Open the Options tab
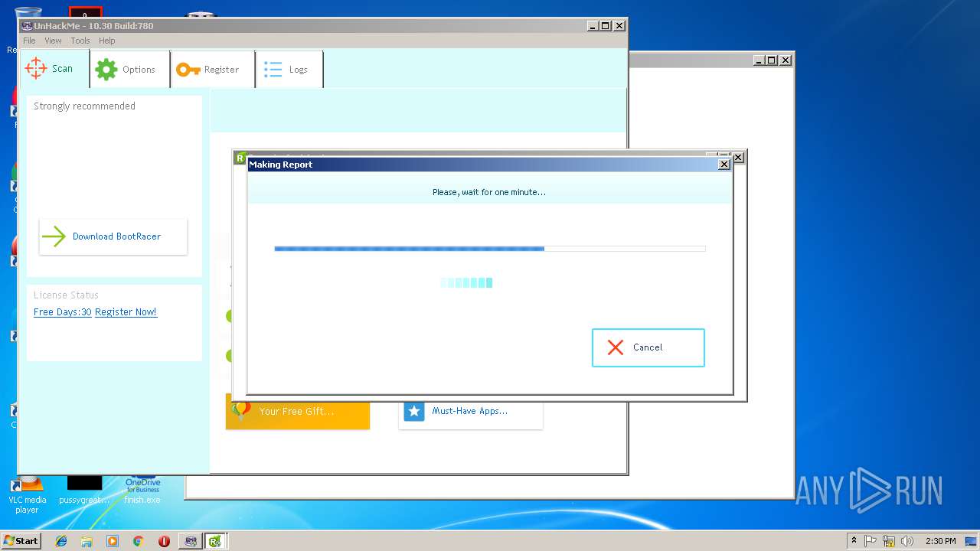980x551 pixels. [x=130, y=69]
